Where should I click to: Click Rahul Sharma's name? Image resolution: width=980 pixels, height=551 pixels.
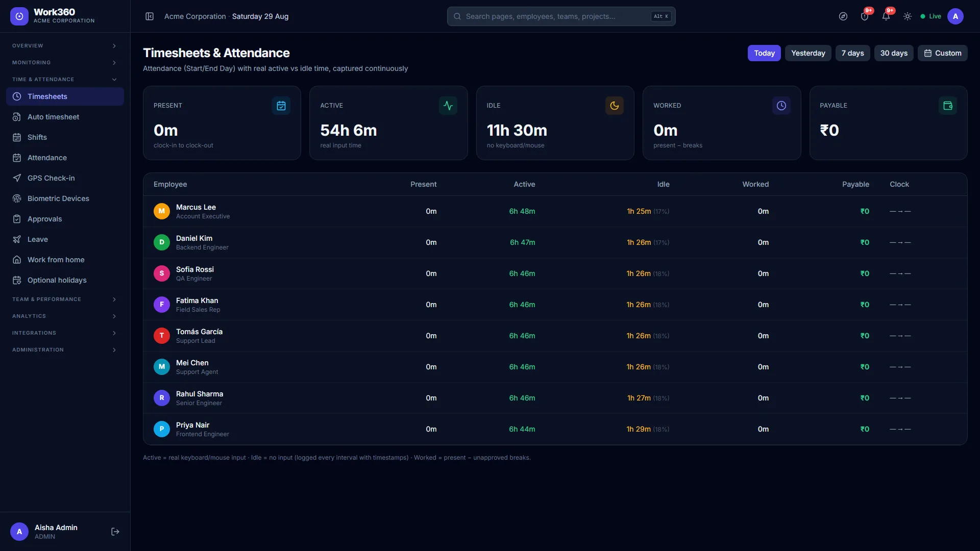200,394
